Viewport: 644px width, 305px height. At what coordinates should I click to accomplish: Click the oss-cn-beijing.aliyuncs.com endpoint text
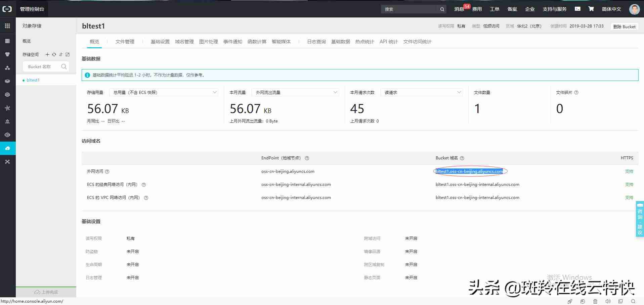point(288,171)
